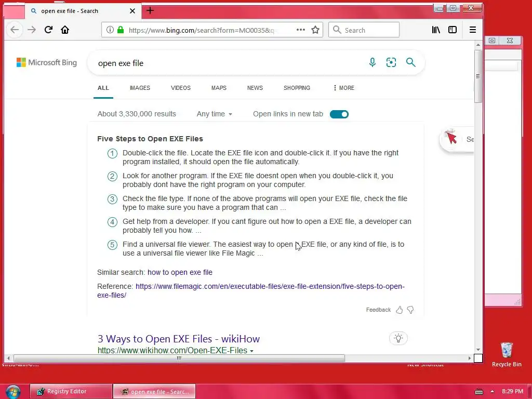532x399 pixels.
Task: Open page actions three-dot menu
Action: pos(301,30)
